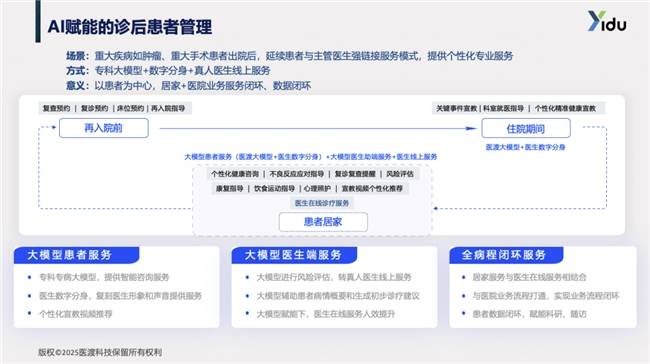Image resolution: width=650 pixels, height=364 pixels.
Task: Click the '风险评估' tag
Action: [x=400, y=174]
